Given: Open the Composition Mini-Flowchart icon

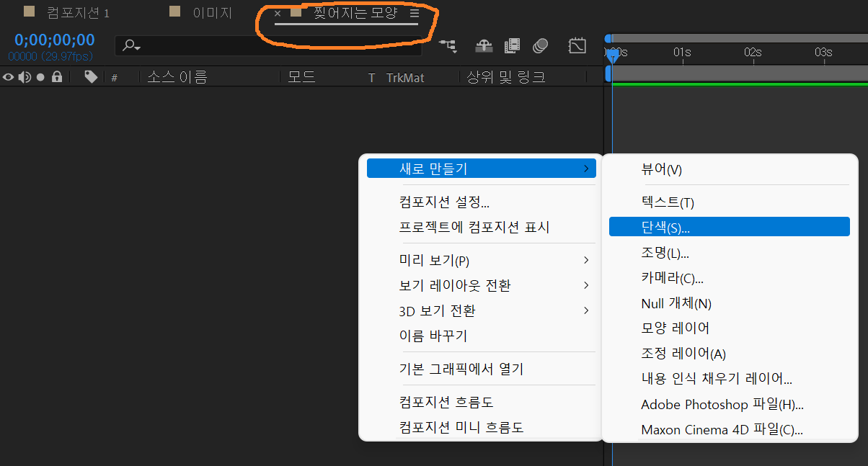Looking at the screenshot, I should (x=448, y=46).
